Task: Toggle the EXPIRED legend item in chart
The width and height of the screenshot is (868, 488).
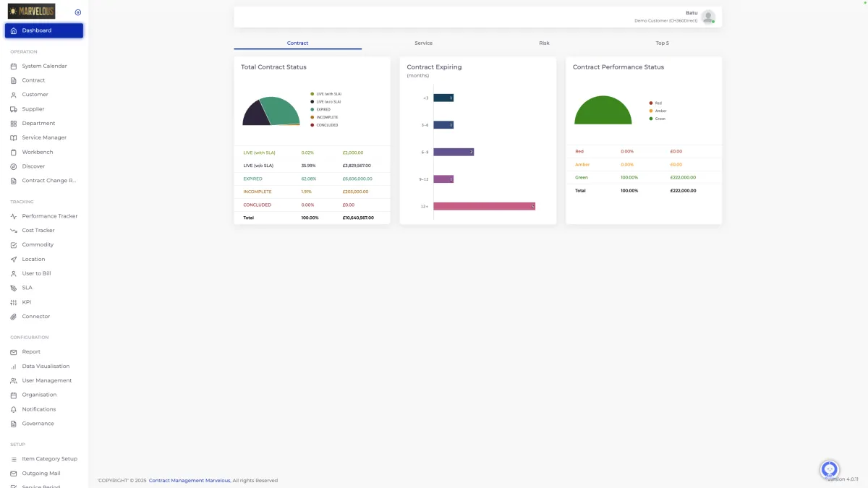Action: point(320,109)
